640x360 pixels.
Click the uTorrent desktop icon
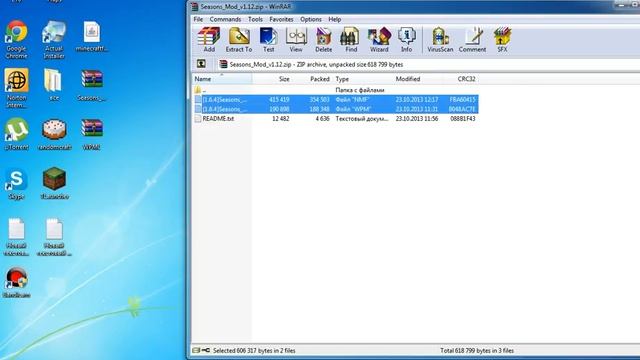[16, 134]
